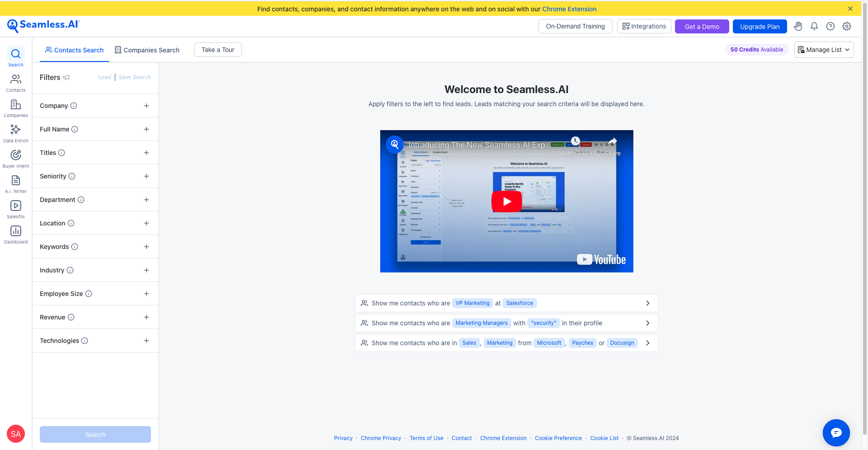Click the 50 Credits Available badge
Image resolution: width=868 pixels, height=450 pixels.
point(757,50)
